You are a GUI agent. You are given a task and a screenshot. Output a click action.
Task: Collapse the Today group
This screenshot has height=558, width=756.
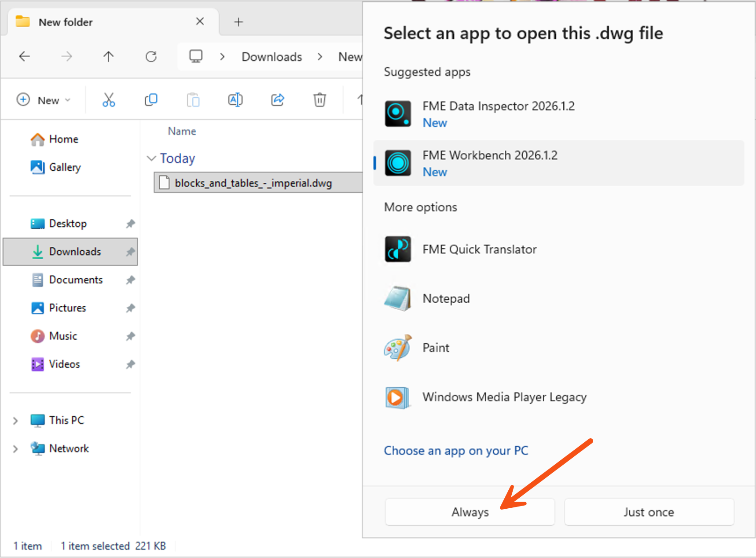coord(151,158)
